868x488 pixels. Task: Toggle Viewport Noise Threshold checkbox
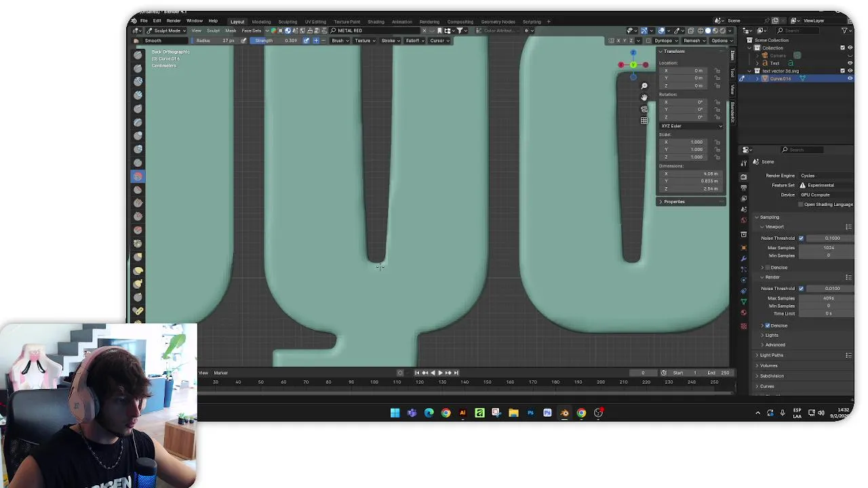coord(801,239)
